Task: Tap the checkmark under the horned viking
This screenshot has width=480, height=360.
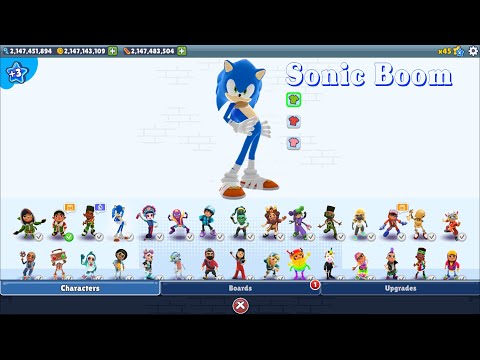Action: (462, 237)
